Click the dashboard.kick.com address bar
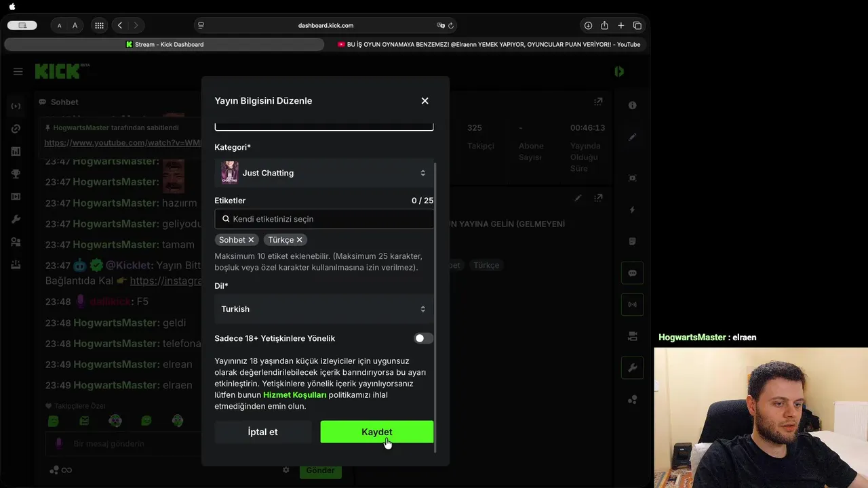Image resolution: width=868 pixels, height=488 pixels. pyautogui.click(x=325, y=25)
